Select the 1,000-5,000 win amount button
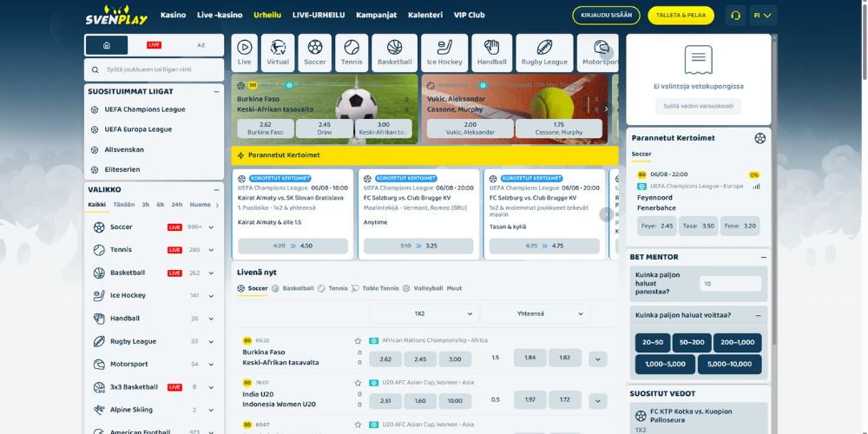The width and height of the screenshot is (868, 434). point(665,365)
